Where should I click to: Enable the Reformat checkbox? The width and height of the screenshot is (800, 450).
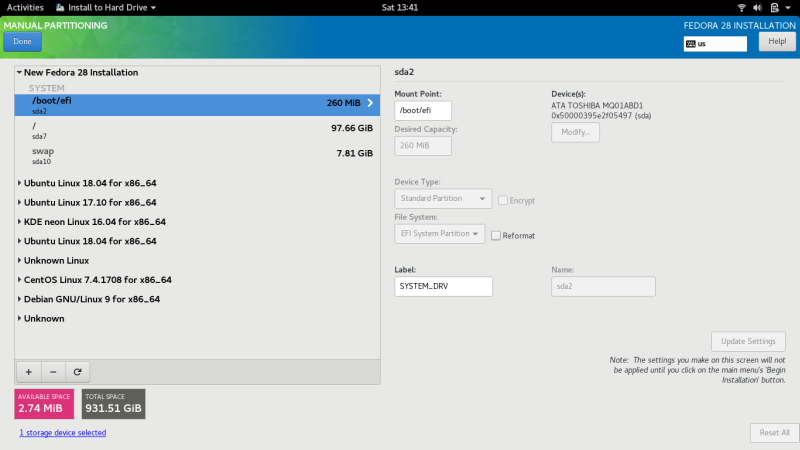496,235
